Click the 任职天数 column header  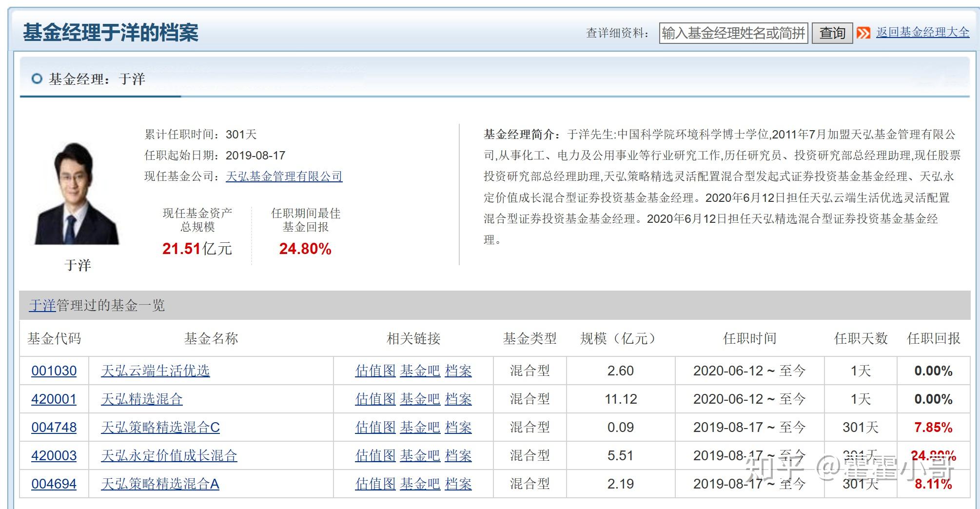pyautogui.click(x=861, y=339)
